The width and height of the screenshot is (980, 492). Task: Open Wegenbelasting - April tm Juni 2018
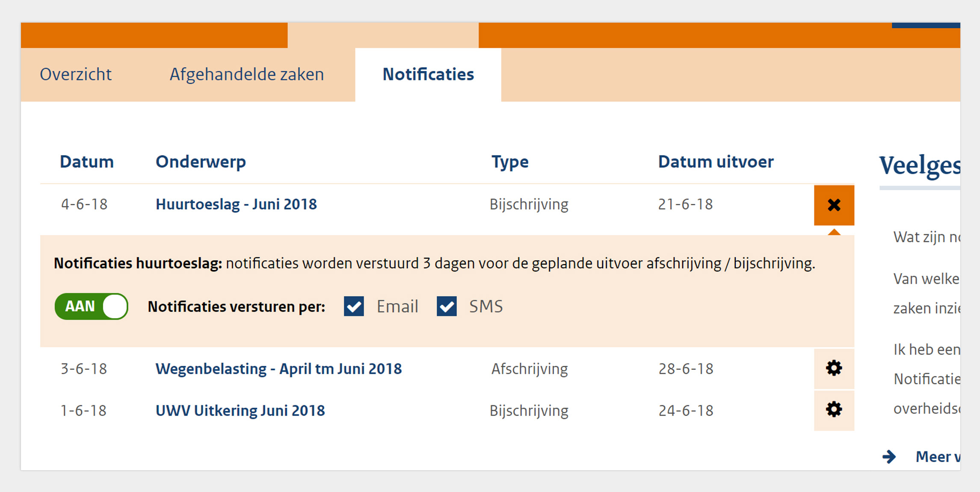tap(278, 368)
